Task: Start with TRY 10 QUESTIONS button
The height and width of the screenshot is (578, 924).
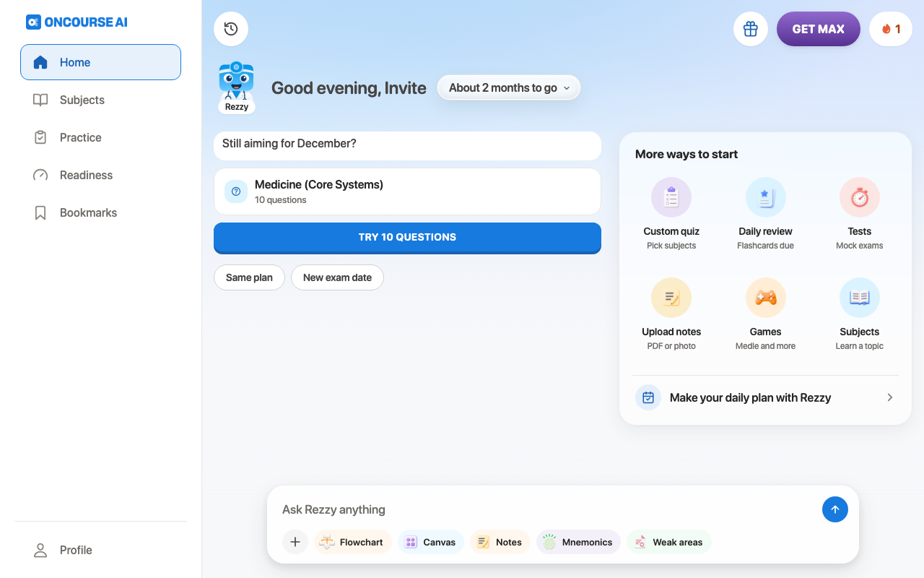Action: (407, 238)
